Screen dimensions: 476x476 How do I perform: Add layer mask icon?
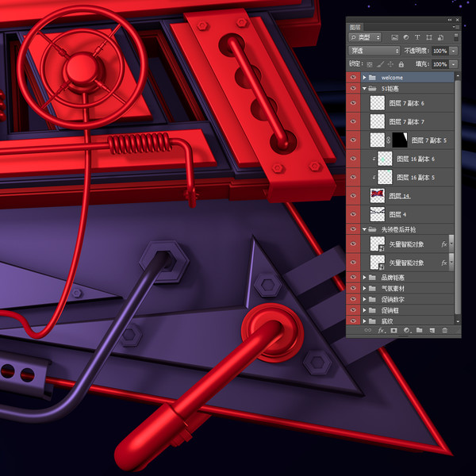click(393, 330)
